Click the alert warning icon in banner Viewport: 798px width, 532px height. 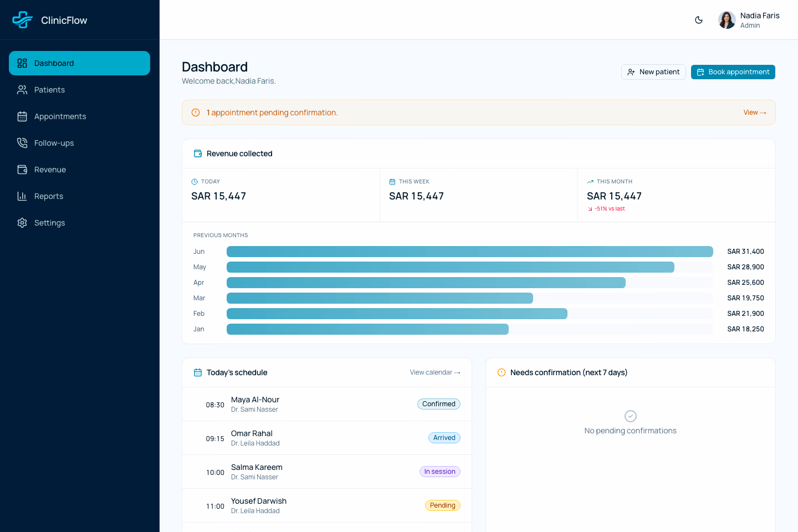click(x=196, y=112)
